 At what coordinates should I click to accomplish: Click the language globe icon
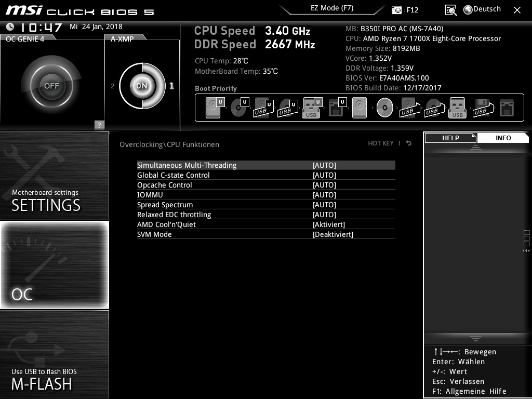tap(468, 10)
